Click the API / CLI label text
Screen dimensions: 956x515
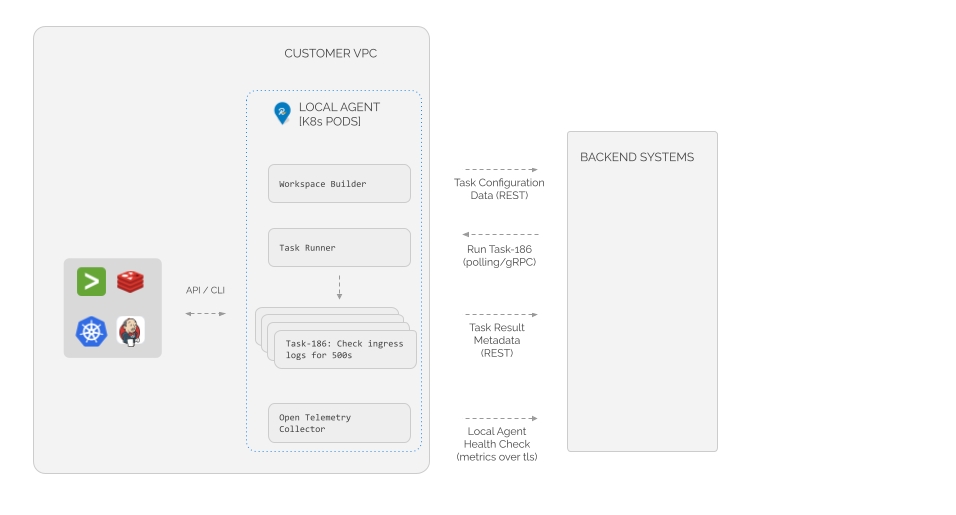point(205,290)
